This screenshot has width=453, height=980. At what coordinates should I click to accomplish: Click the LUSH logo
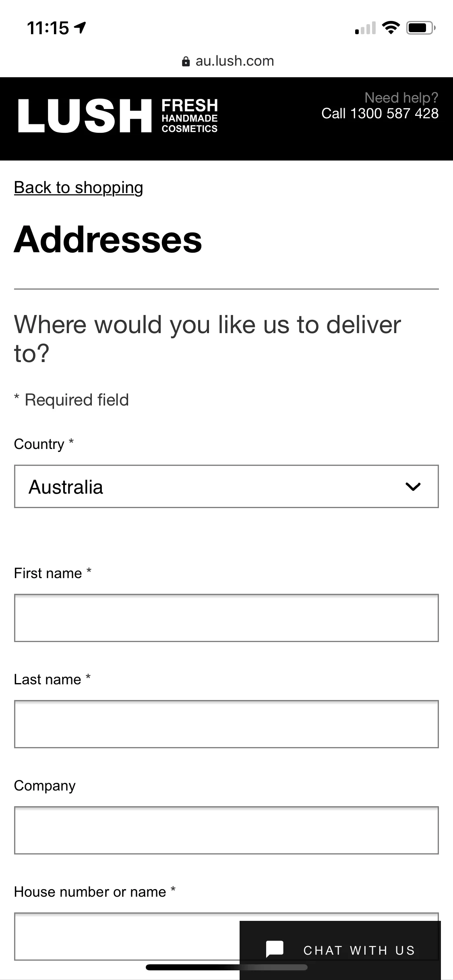coord(85,116)
